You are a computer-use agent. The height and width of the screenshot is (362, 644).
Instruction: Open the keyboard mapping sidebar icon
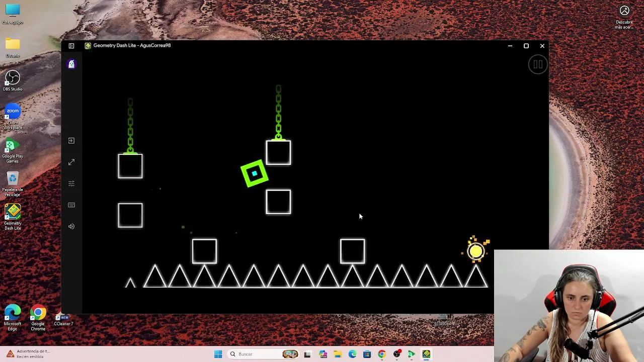point(71,205)
